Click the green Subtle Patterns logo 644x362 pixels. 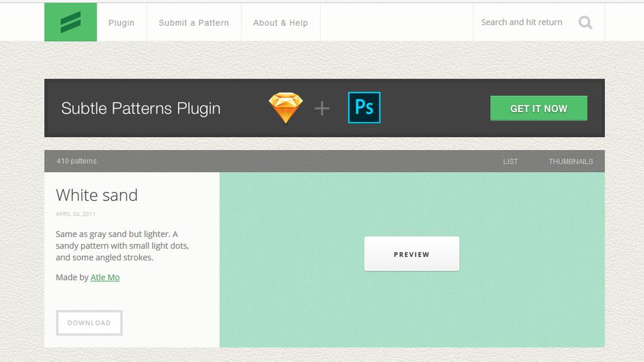pos(71,22)
